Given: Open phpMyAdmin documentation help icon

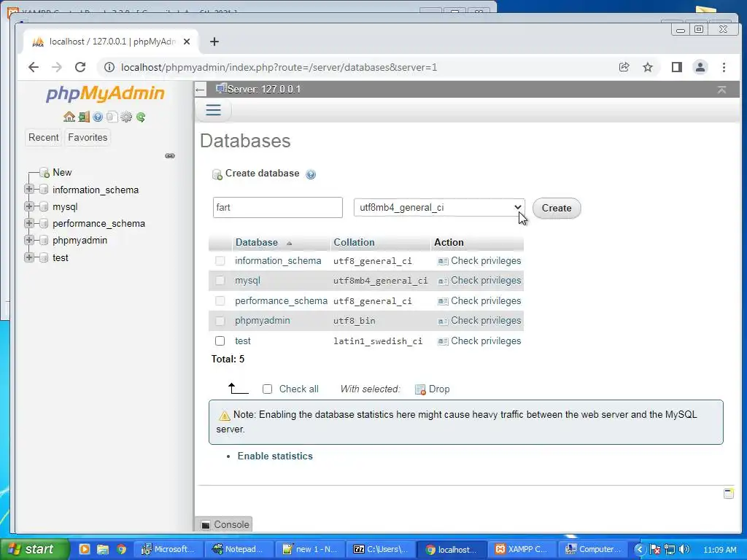Looking at the screenshot, I should click(98, 117).
